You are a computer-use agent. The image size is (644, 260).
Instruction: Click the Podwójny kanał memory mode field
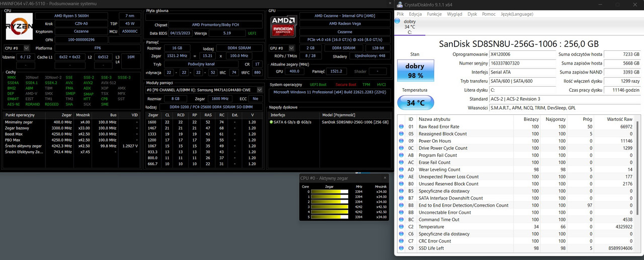(200, 64)
